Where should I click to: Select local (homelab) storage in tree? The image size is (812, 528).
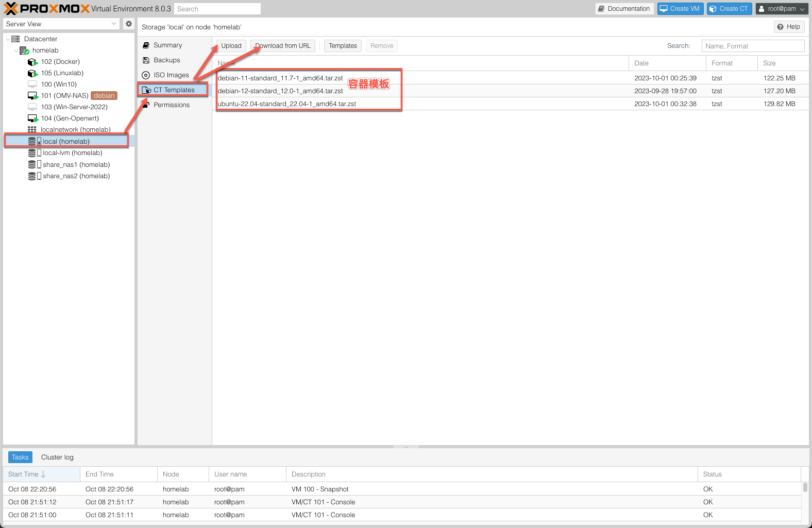[x=69, y=142]
